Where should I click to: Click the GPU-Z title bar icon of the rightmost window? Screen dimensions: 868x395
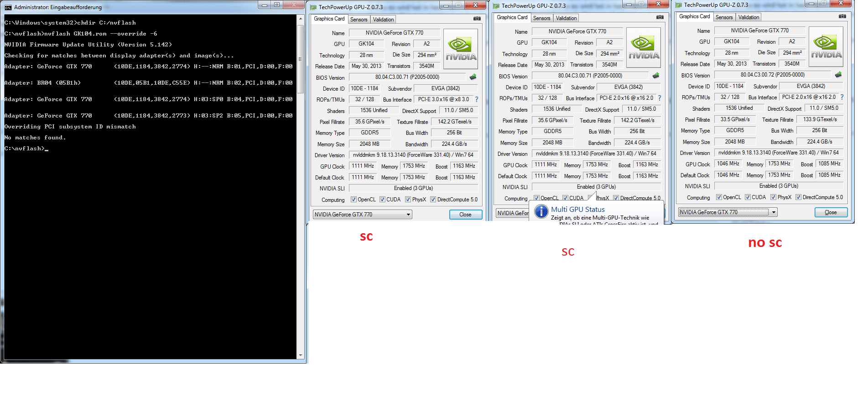click(x=679, y=5)
